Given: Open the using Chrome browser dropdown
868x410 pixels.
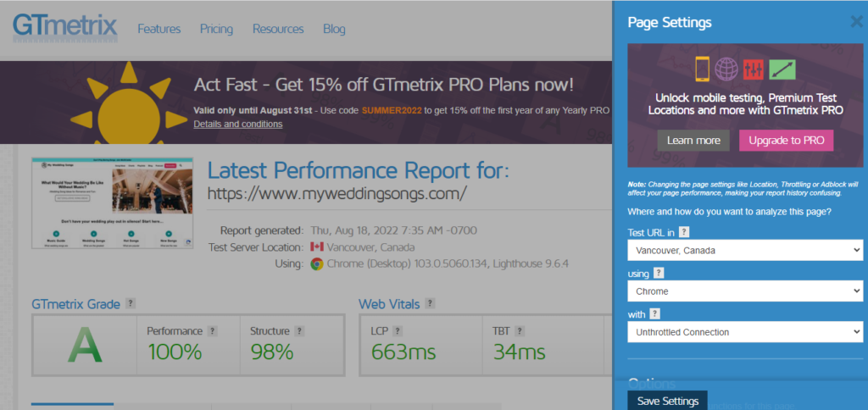Looking at the screenshot, I should (x=745, y=291).
